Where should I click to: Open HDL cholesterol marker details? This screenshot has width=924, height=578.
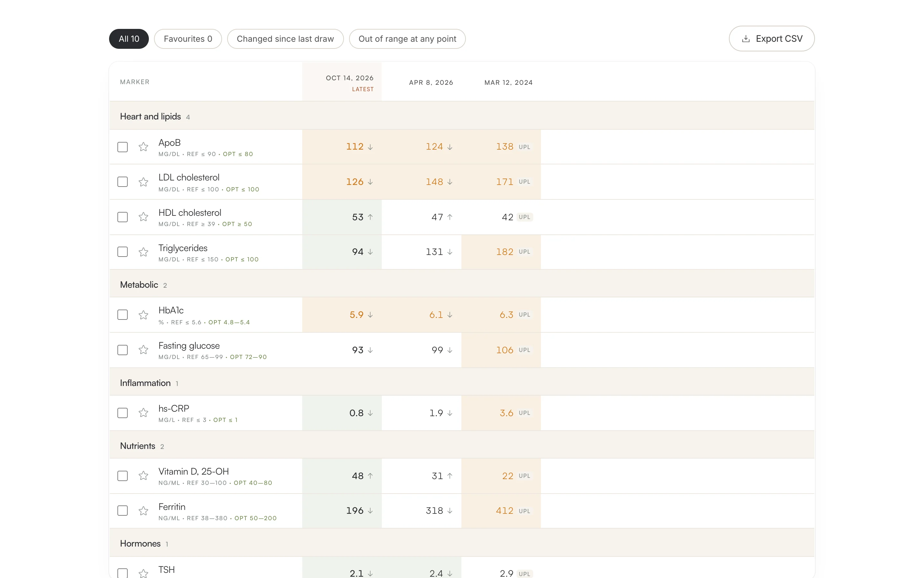tap(190, 213)
